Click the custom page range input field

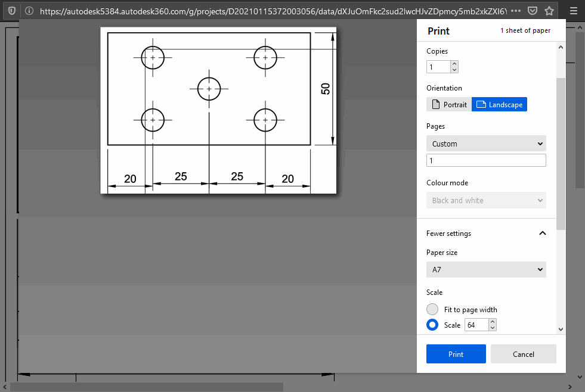click(x=486, y=160)
